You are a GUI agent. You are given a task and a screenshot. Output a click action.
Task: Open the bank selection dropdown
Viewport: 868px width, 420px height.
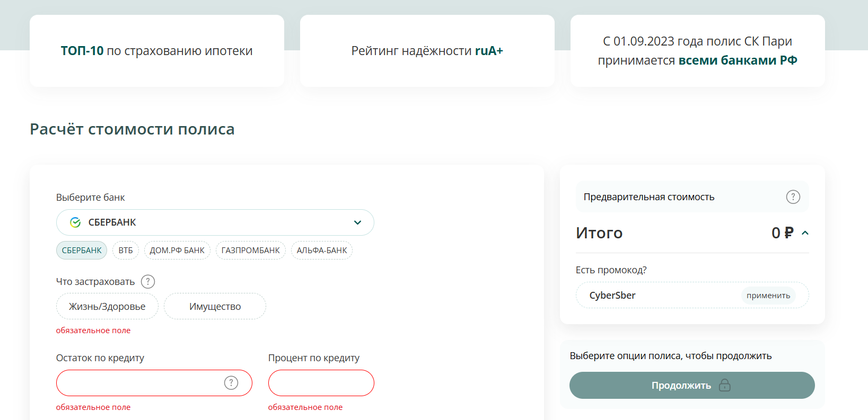[x=215, y=222]
